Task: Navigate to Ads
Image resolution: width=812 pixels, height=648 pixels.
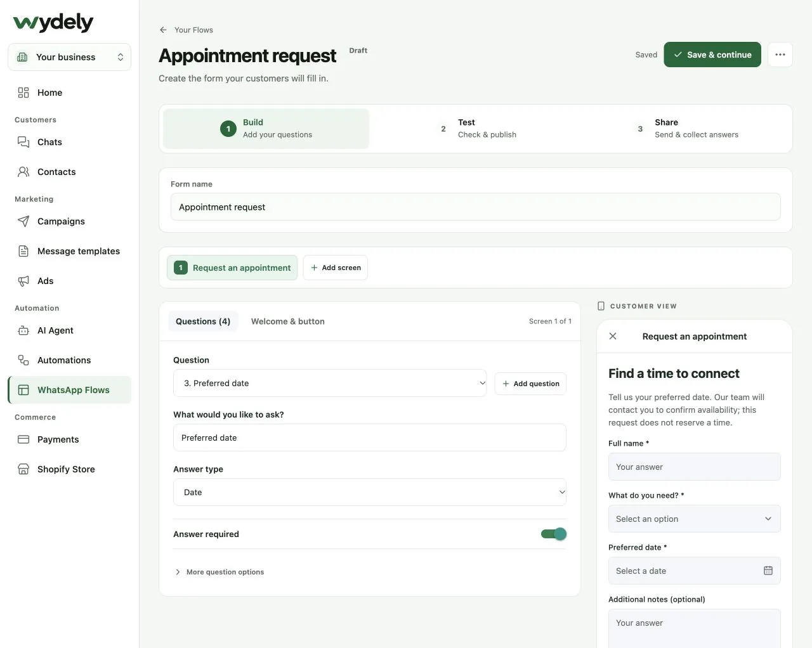Action: [x=70, y=281]
